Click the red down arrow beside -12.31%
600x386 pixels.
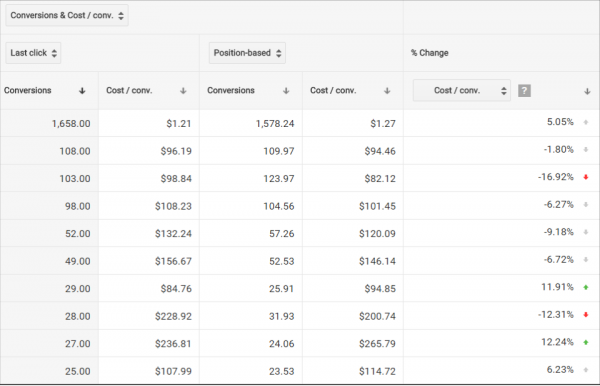[x=585, y=315]
